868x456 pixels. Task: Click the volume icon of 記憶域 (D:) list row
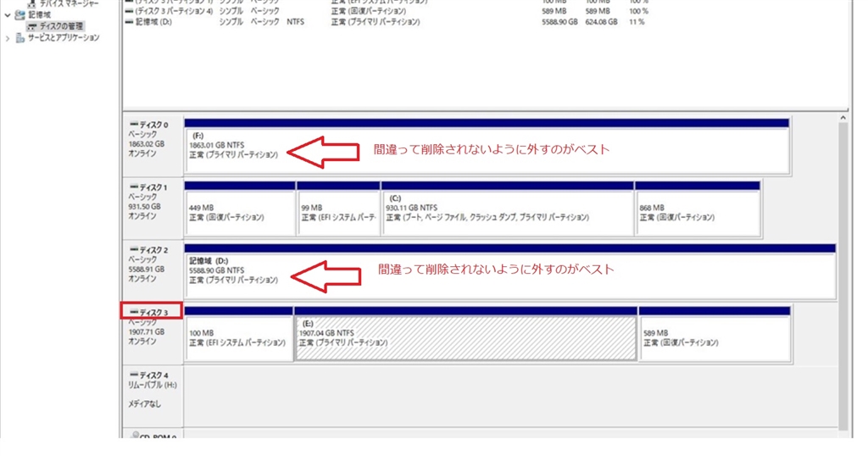(129, 22)
